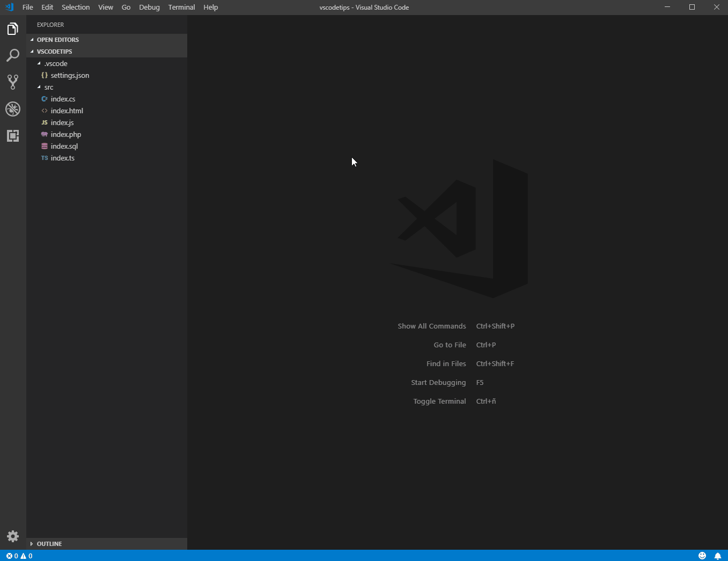Click the Ctrl+Shift+P shortcut text
Viewport: 728px width, 561px height.
[495, 326]
